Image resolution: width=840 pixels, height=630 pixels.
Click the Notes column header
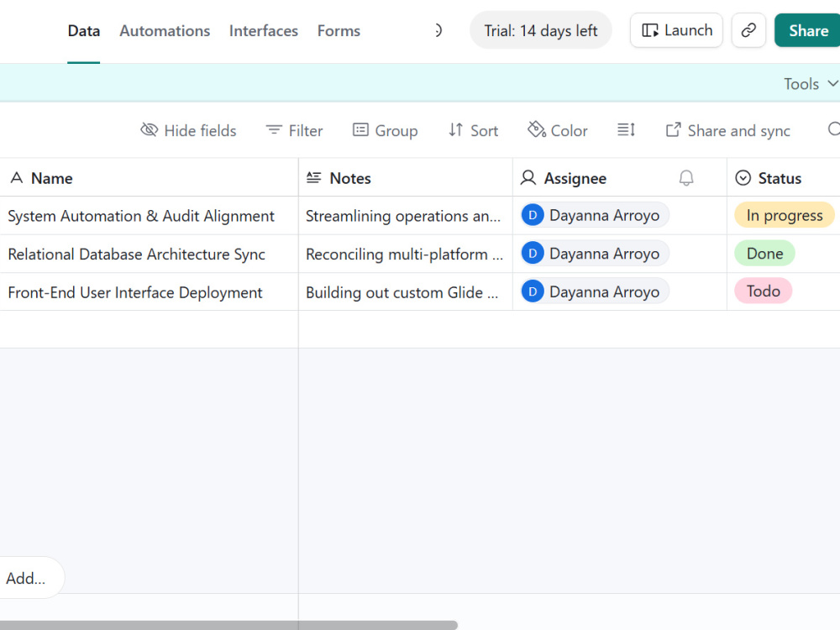coord(406,178)
